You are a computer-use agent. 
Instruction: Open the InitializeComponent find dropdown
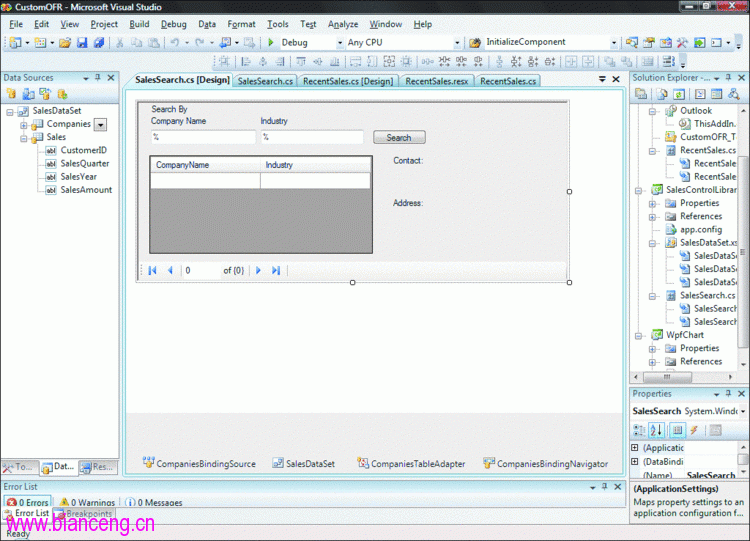(x=614, y=43)
